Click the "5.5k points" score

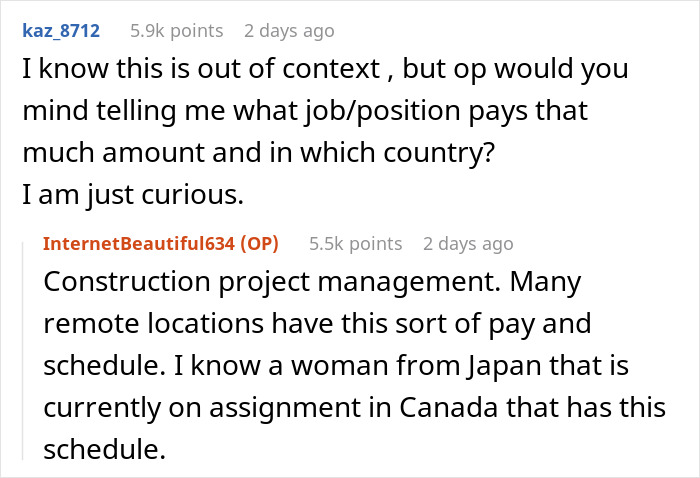pyautogui.click(x=355, y=243)
